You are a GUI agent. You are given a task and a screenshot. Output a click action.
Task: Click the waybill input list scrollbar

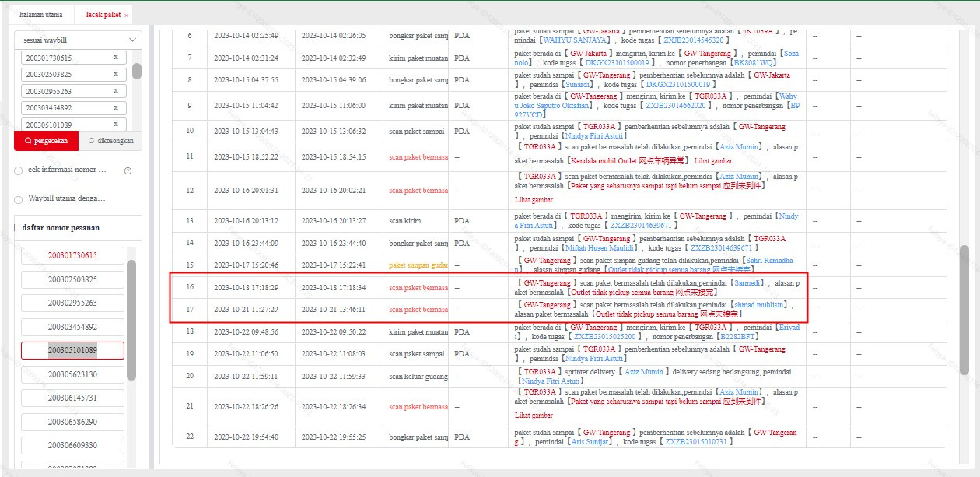[137, 72]
